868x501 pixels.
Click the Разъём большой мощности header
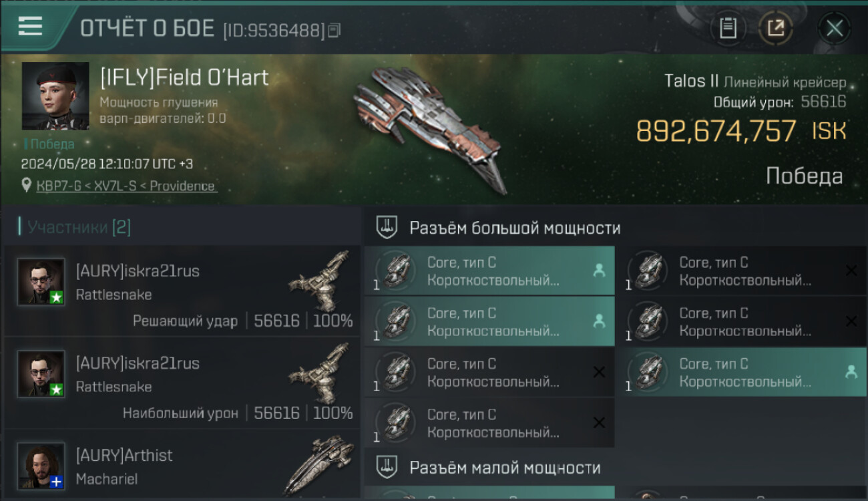coord(515,228)
